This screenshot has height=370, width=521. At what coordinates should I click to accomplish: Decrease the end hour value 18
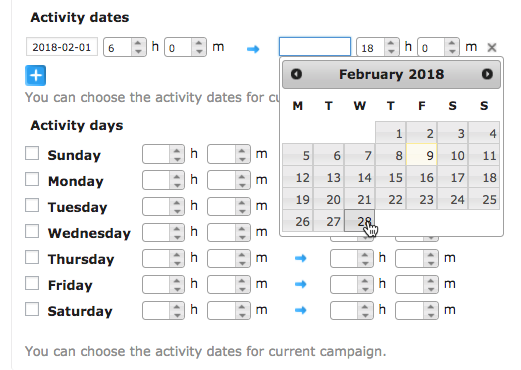coord(391,51)
